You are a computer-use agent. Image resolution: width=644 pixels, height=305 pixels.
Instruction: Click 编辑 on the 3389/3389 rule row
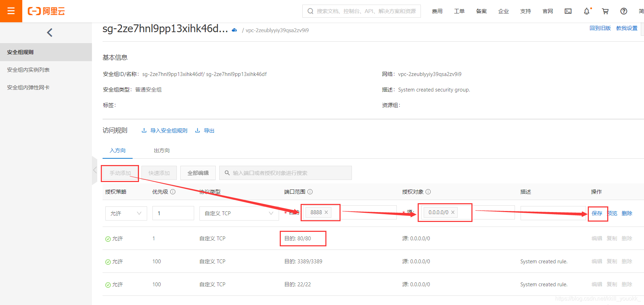point(597,261)
